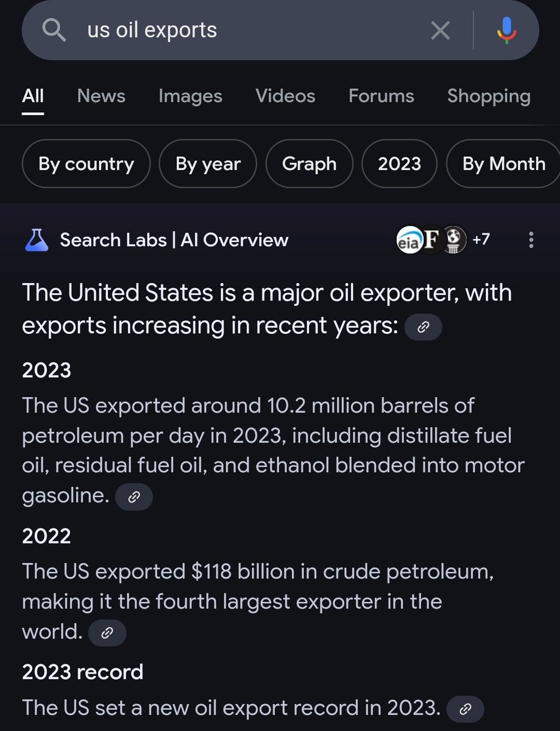
Task: Open link icon after 'record in 2023.'
Action: 466,709
